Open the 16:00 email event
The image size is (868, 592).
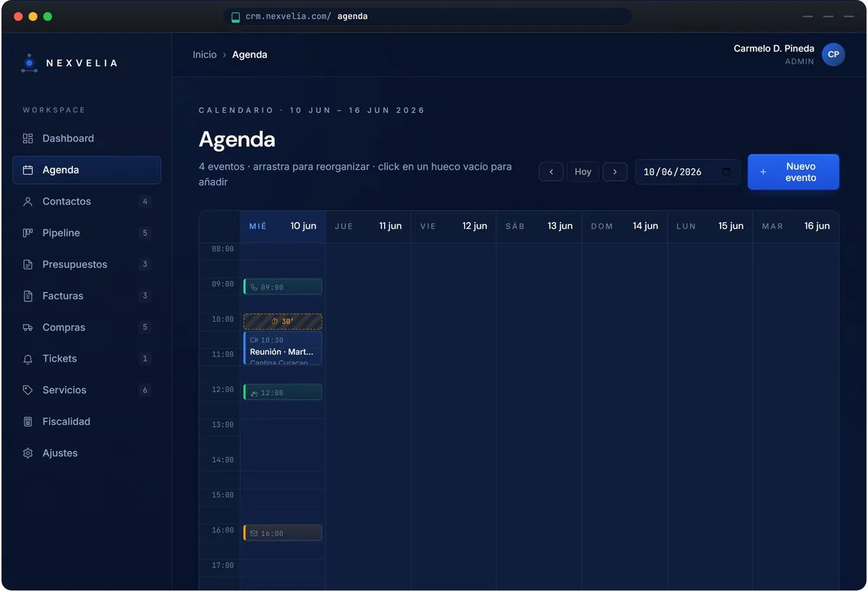pos(283,533)
